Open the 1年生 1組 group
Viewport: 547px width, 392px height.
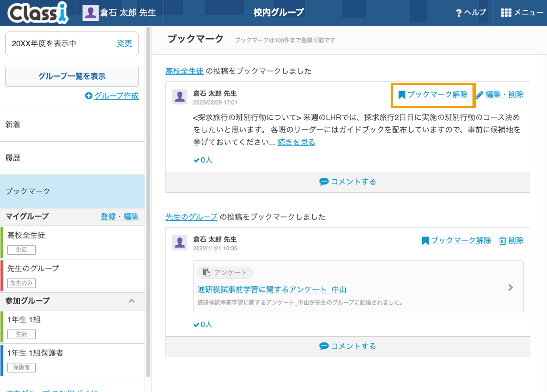(x=72, y=327)
